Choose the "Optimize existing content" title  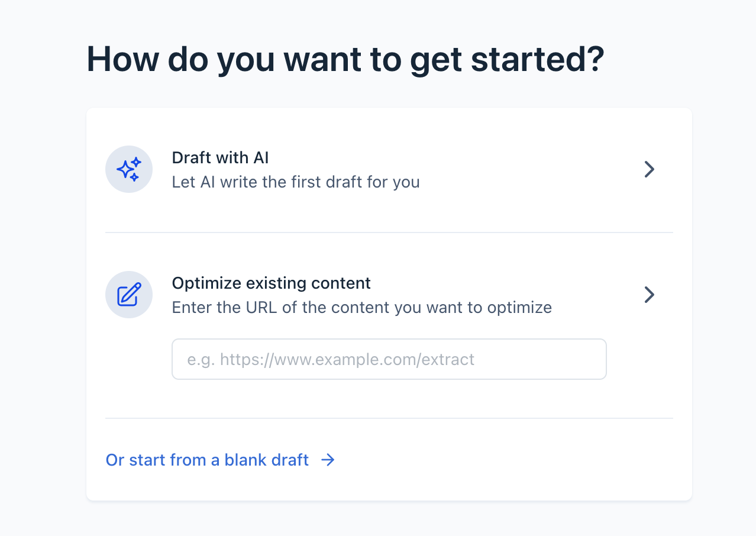click(271, 283)
